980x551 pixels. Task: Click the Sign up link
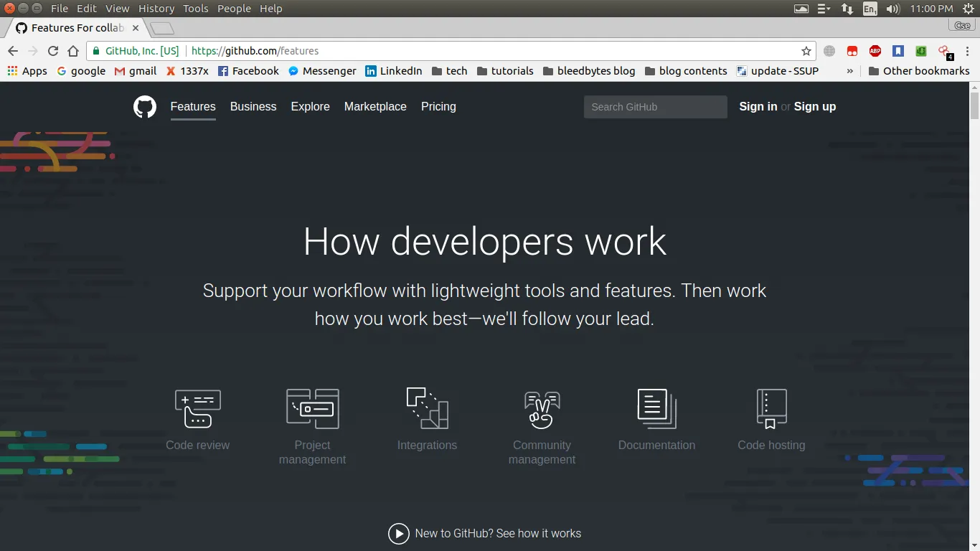pos(814,107)
